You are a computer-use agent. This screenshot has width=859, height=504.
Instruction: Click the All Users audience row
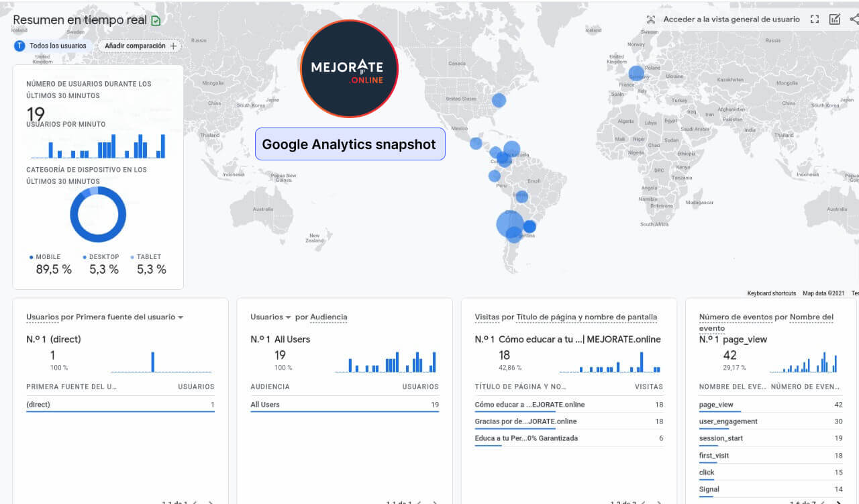[x=344, y=405]
